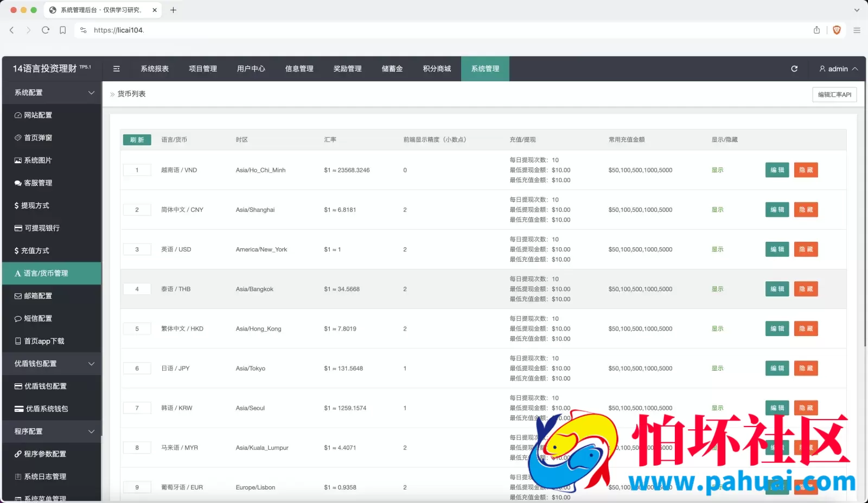868x503 pixels.
Task: Open the admin user menu
Action: (838, 69)
